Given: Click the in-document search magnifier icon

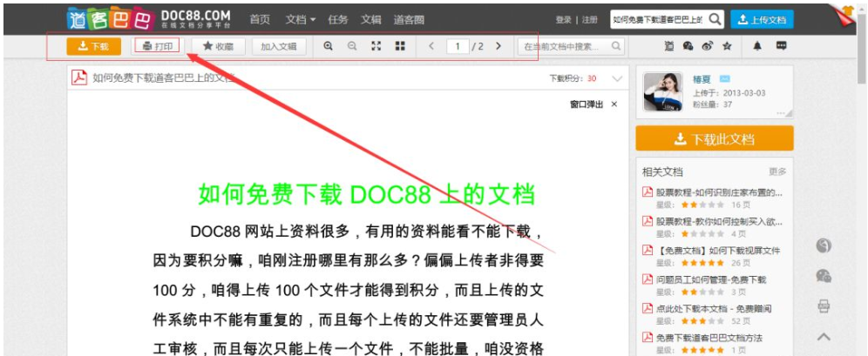Looking at the screenshot, I should click(x=616, y=46).
